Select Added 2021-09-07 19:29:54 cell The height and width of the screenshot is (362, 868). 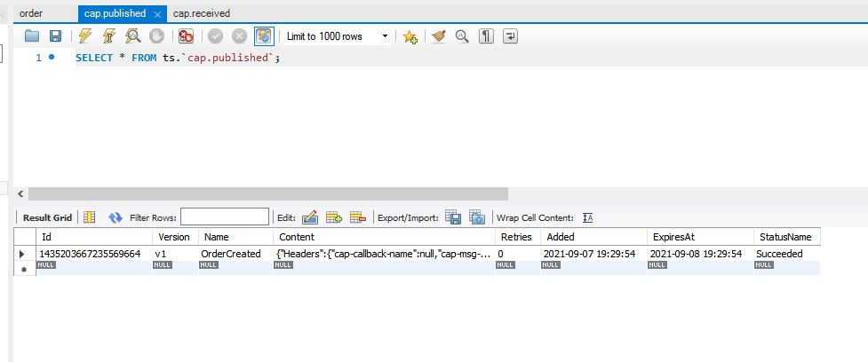[x=593, y=254]
